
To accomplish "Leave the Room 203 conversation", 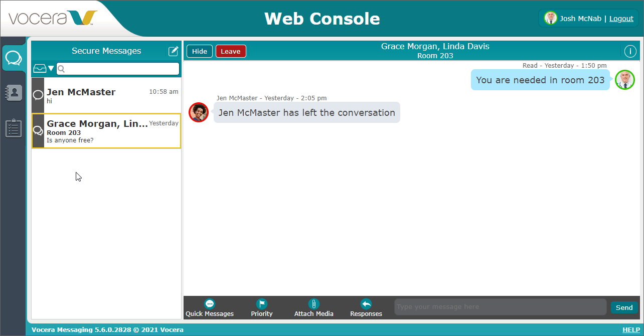I will (231, 51).
